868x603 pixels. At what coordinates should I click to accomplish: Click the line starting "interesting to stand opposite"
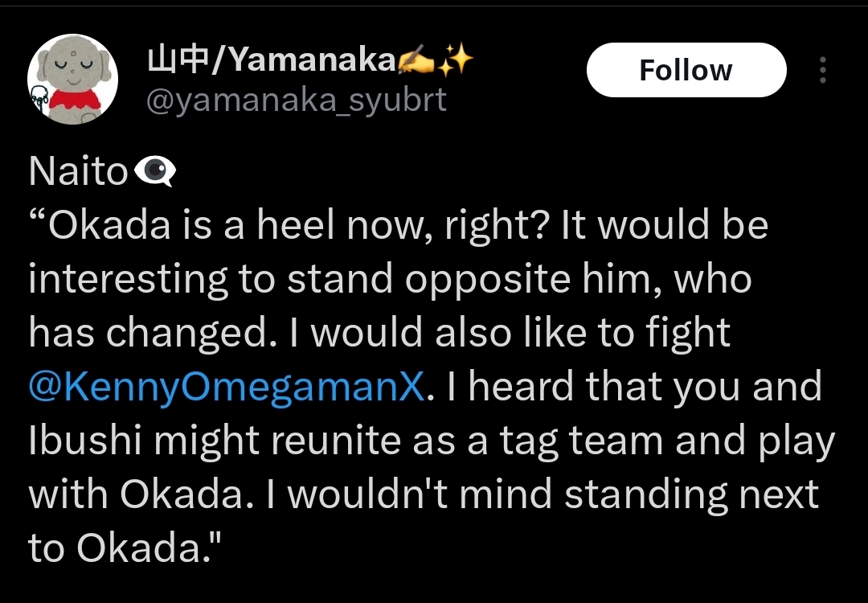click(x=390, y=279)
